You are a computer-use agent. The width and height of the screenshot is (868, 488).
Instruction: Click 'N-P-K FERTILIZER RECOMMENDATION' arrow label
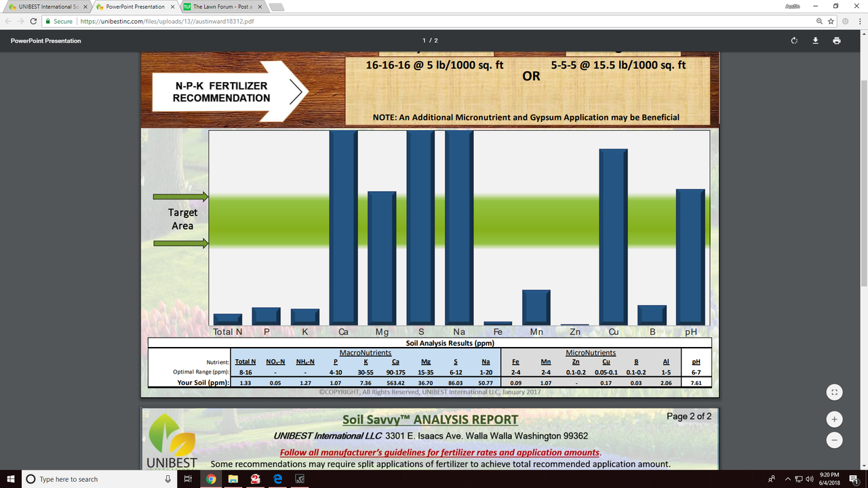click(221, 91)
